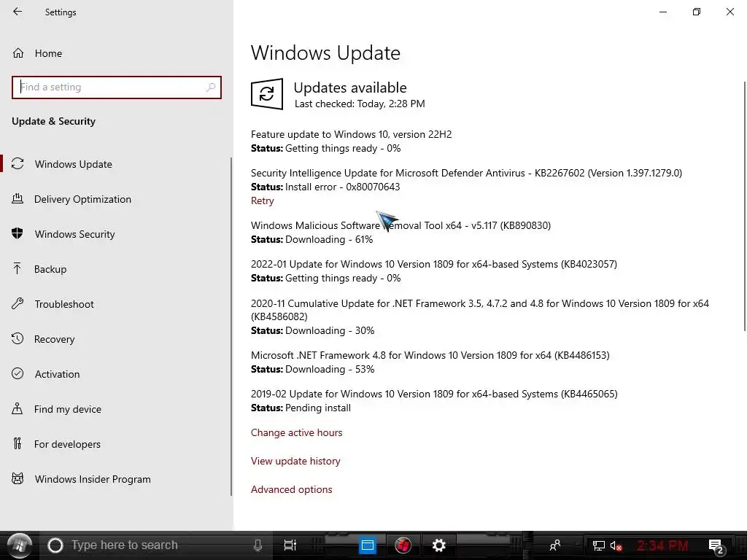Viewport: 747px width, 560px height.
Task: Click the Windows Insider cat icon
Action: coord(18,478)
